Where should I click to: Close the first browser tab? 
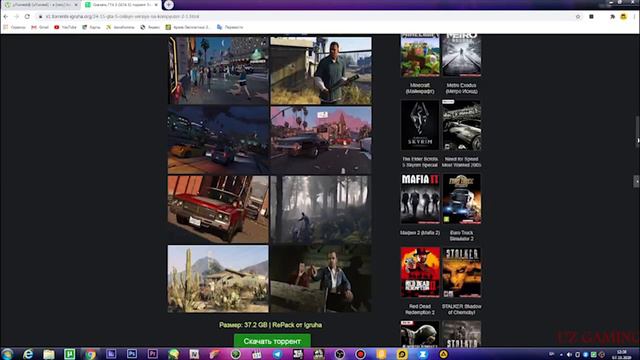pyautogui.click(x=76, y=5)
